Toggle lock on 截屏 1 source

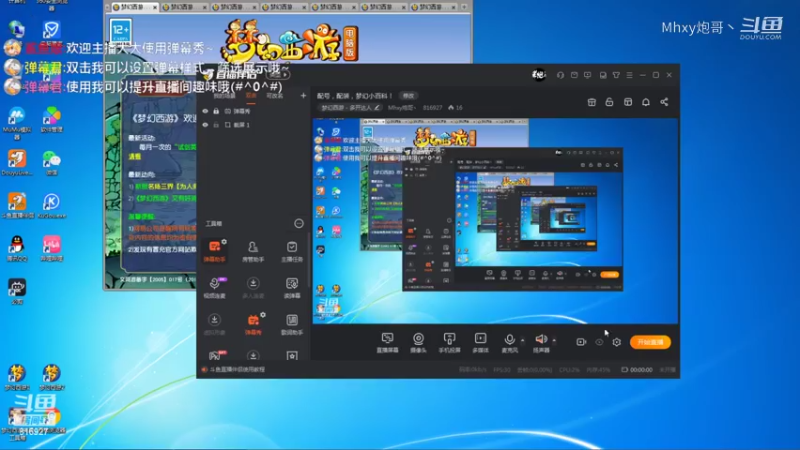click(216, 124)
